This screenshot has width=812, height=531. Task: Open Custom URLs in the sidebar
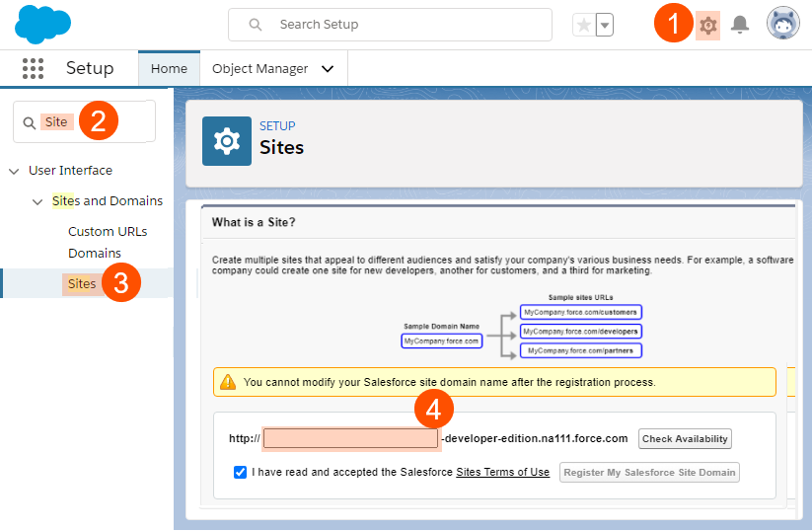108,232
